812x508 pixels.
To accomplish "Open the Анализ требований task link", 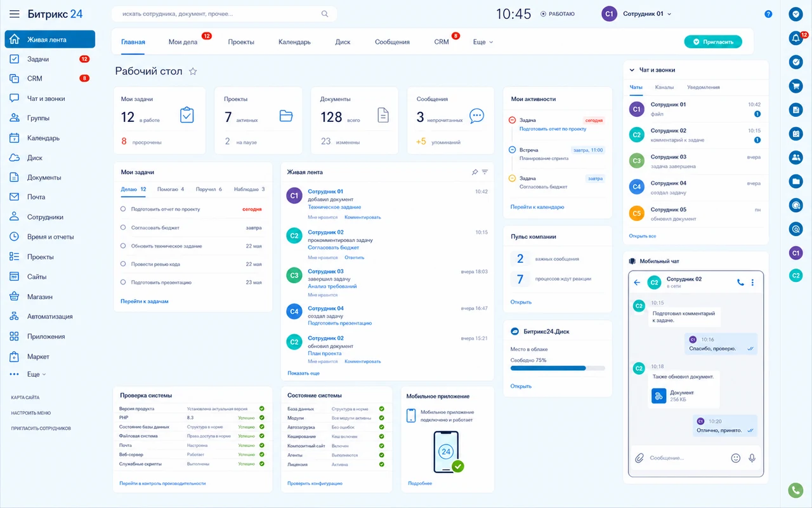I will click(332, 286).
